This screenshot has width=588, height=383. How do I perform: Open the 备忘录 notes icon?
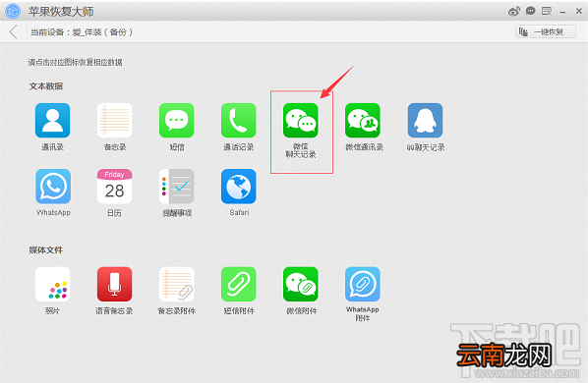114,121
